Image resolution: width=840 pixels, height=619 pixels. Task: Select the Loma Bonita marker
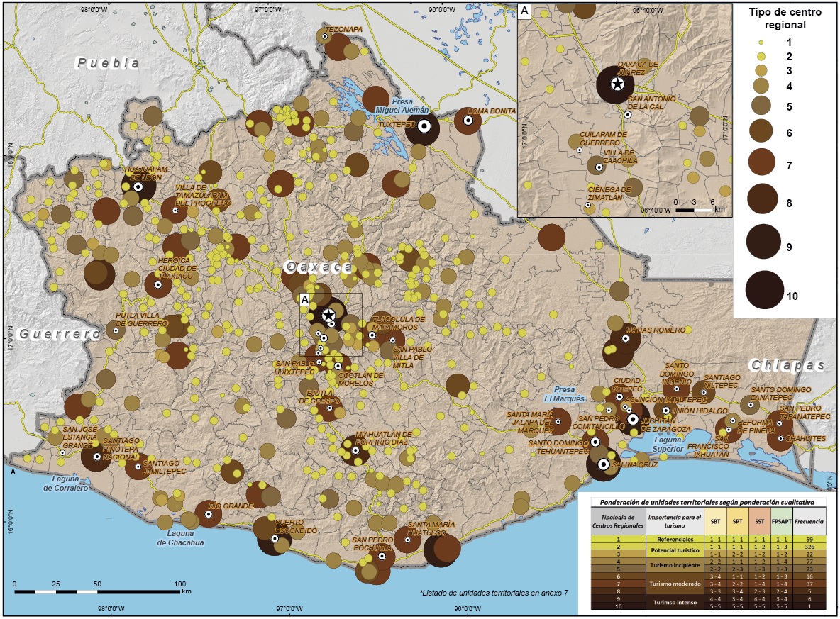coord(468,121)
